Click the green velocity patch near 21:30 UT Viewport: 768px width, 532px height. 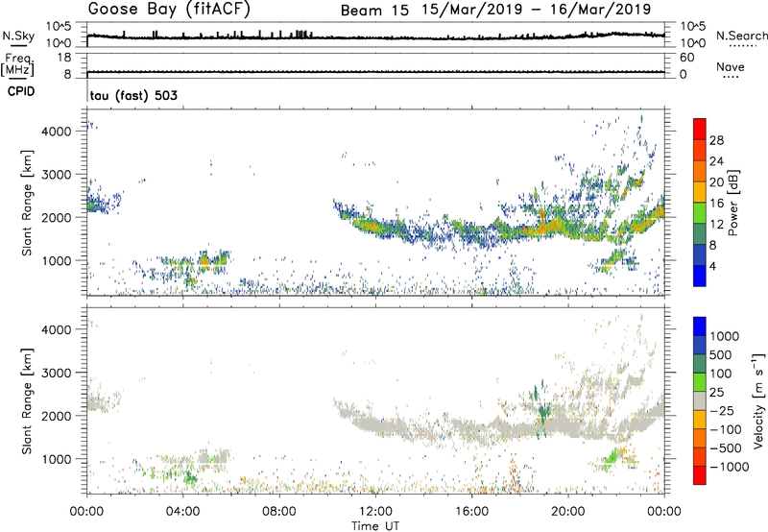point(611,458)
